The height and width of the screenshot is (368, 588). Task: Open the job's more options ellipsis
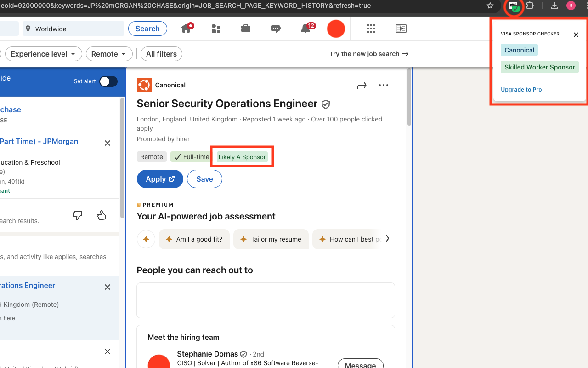coord(384,85)
